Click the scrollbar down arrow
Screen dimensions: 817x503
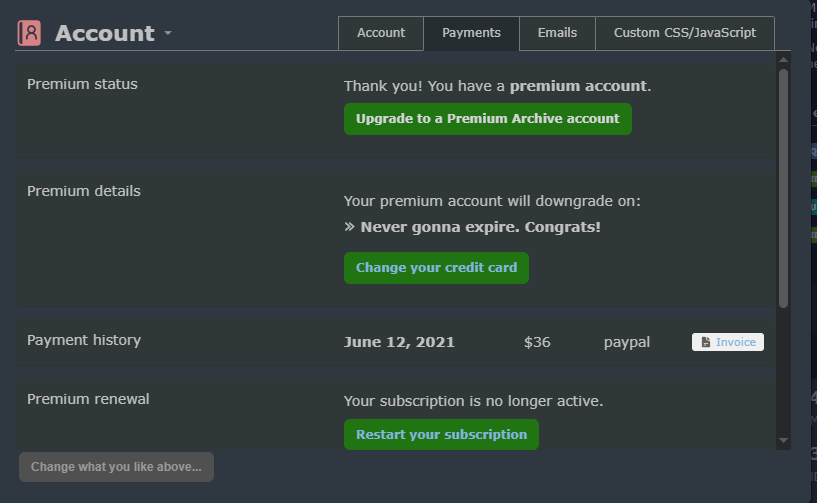783,441
